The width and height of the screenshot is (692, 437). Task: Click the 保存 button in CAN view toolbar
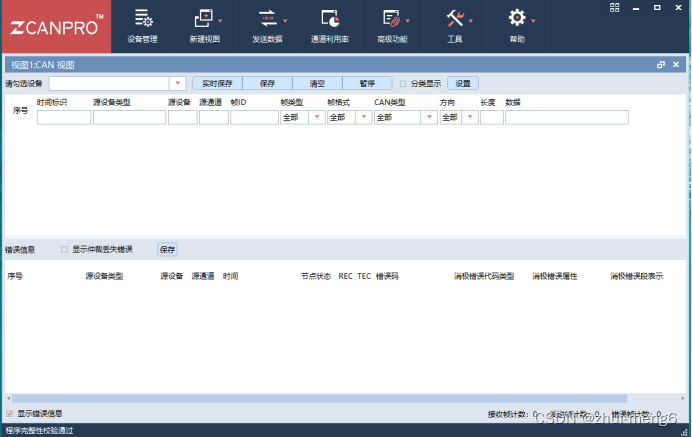tap(267, 83)
